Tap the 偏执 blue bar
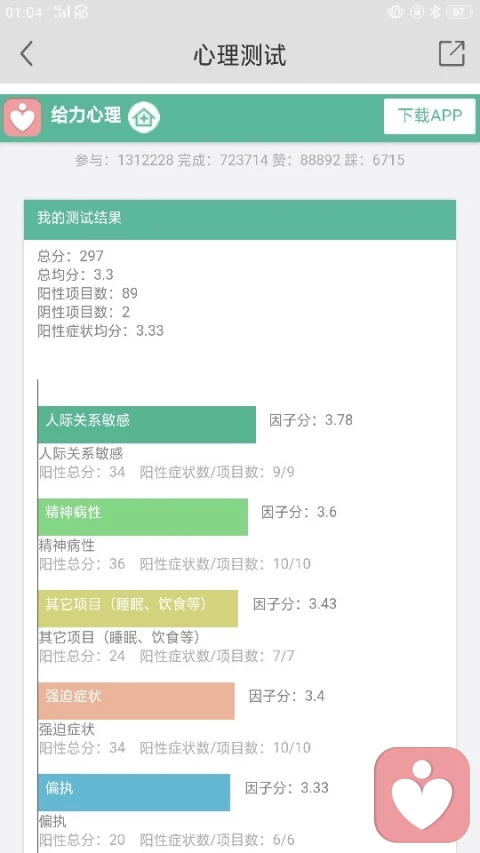Viewport: 480px width, 853px height. [x=134, y=792]
